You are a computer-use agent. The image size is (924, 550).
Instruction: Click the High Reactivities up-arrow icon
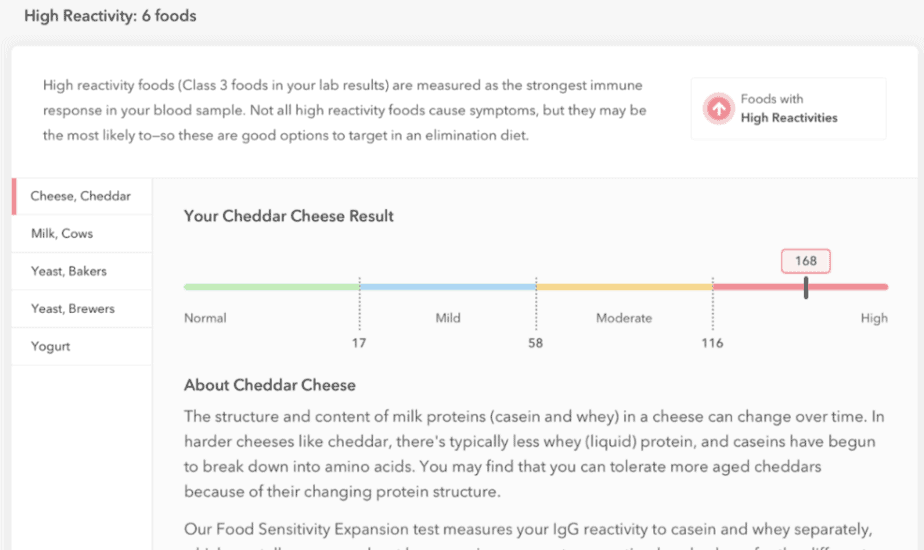point(718,108)
